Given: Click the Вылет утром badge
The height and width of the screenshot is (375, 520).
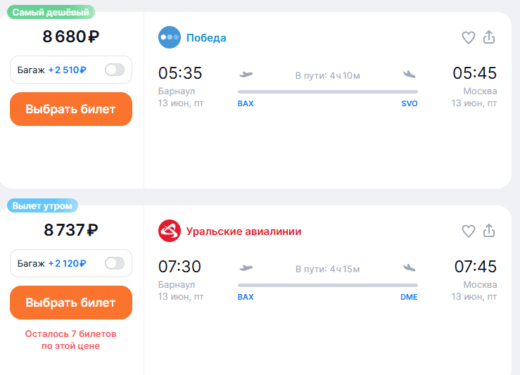Looking at the screenshot, I should pyautogui.click(x=42, y=206).
